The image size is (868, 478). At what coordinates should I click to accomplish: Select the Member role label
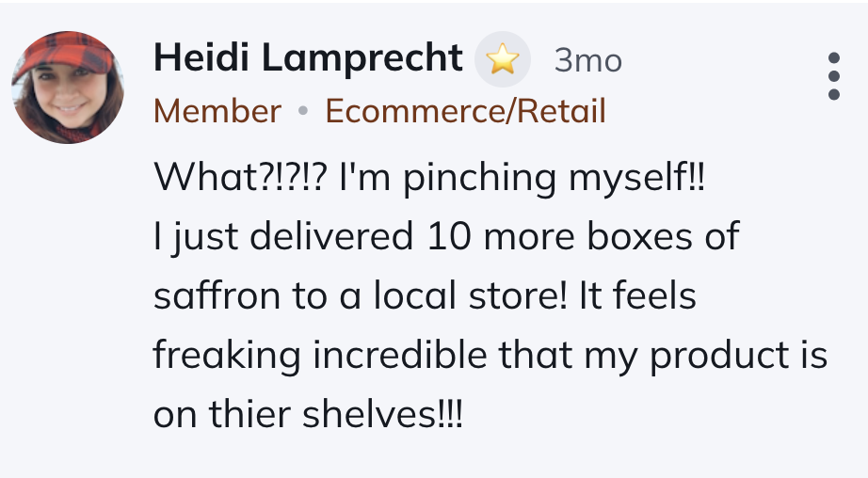click(217, 111)
